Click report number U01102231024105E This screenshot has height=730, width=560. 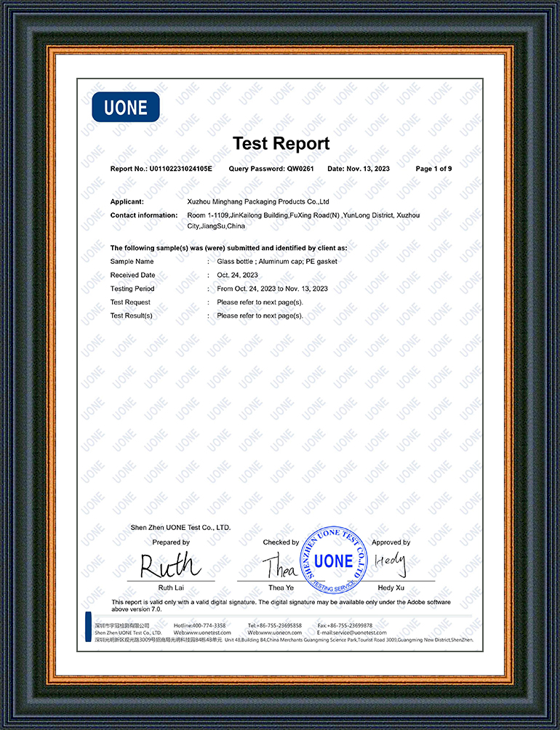pyautogui.click(x=180, y=169)
